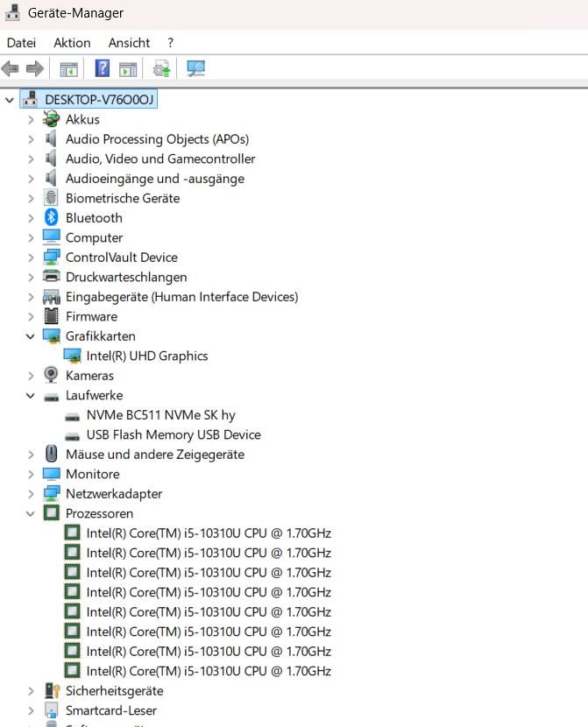Viewport: 588px width, 727px height.
Task: Click the Druckwarteschlangen printer icon
Action: tap(51, 276)
